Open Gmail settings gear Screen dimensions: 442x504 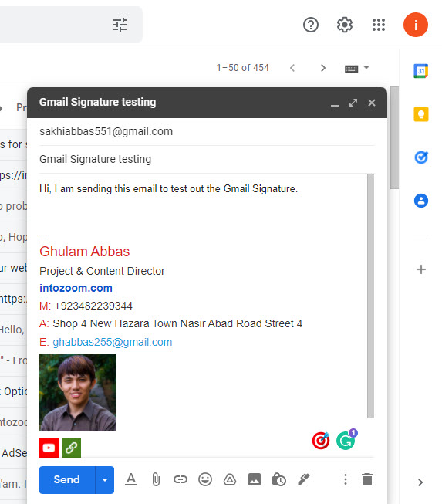pyautogui.click(x=345, y=25)
